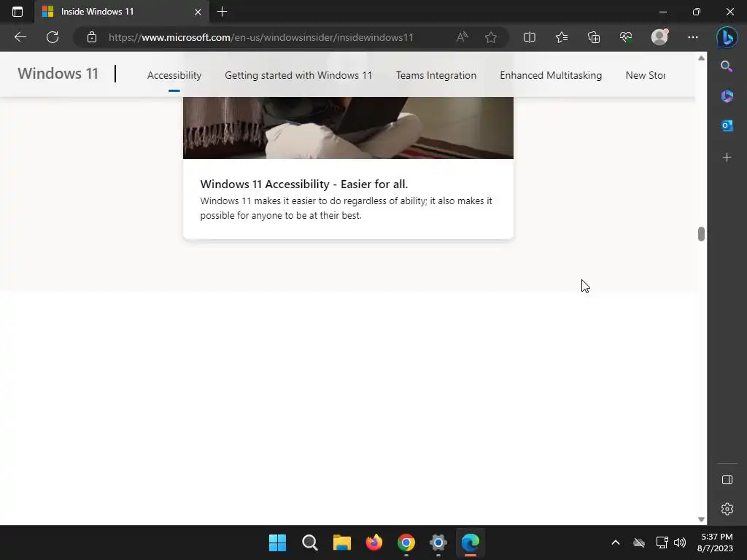Open Outlook in the sidebar
Screen dimensions: 747x560
click(x=727, y=125)
